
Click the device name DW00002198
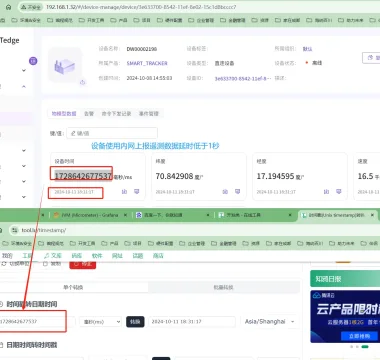click(x=142, y=49)
